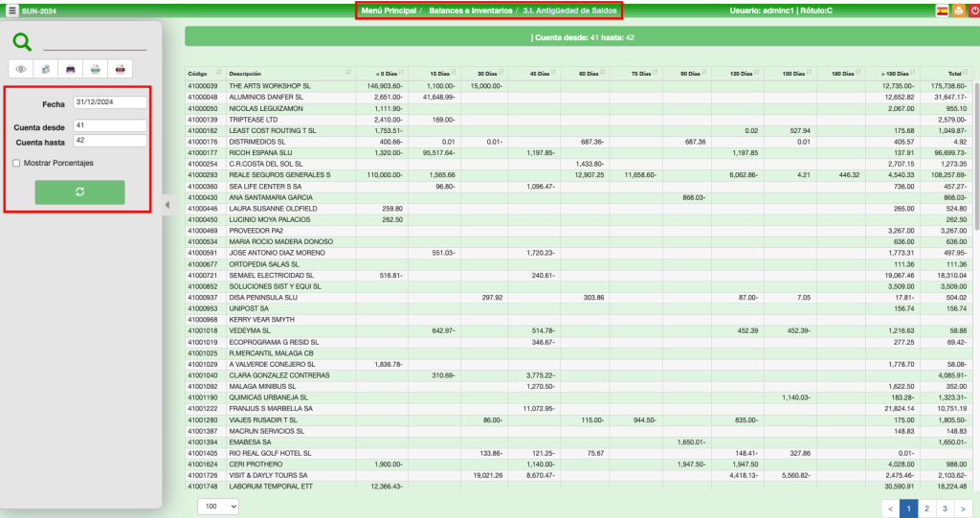Click the red power logout icon

[x=973, y=11]
